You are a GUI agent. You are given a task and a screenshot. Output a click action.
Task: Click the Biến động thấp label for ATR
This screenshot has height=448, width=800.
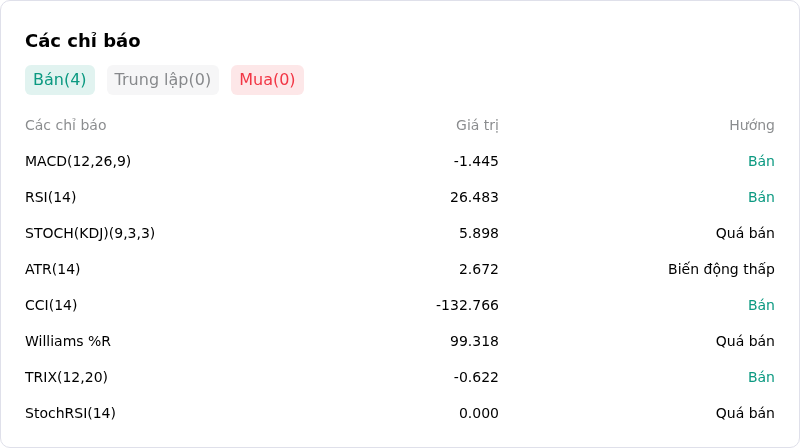(721, 269)
